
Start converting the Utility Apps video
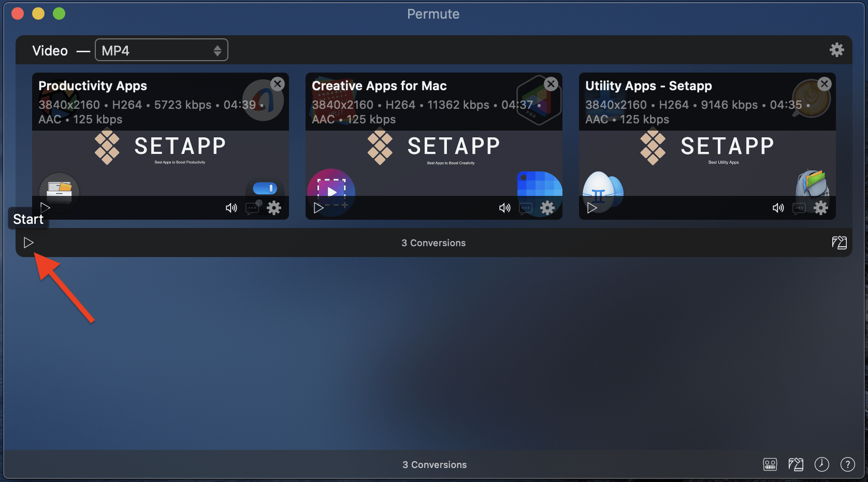tap(592, 208)
